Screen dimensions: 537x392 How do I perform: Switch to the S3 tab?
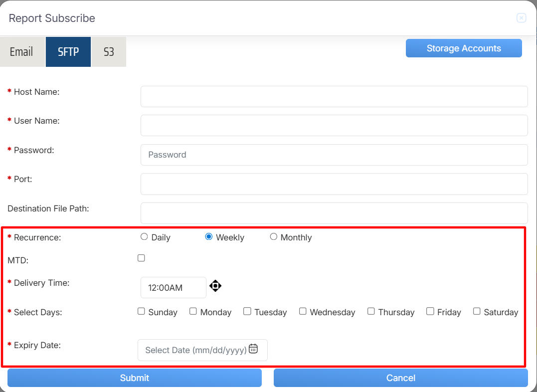(109, 52)
